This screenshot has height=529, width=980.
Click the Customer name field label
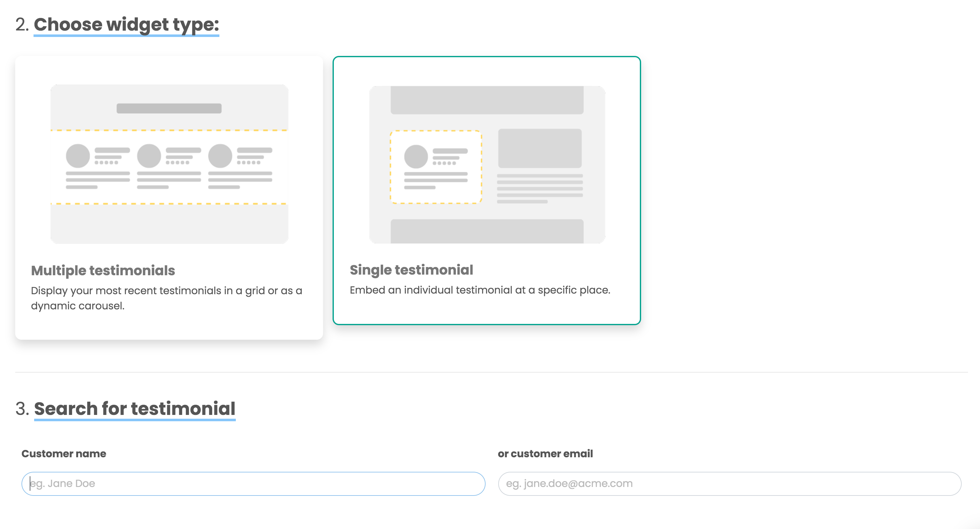(x=64, y=454)
